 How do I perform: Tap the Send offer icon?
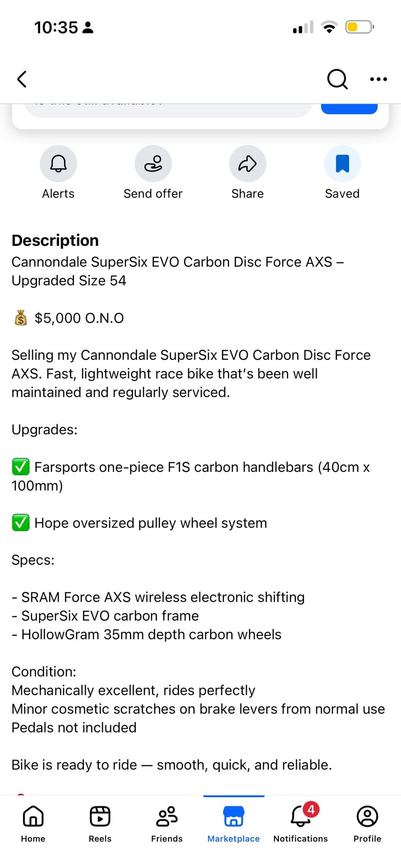click(x=153, y=164)
